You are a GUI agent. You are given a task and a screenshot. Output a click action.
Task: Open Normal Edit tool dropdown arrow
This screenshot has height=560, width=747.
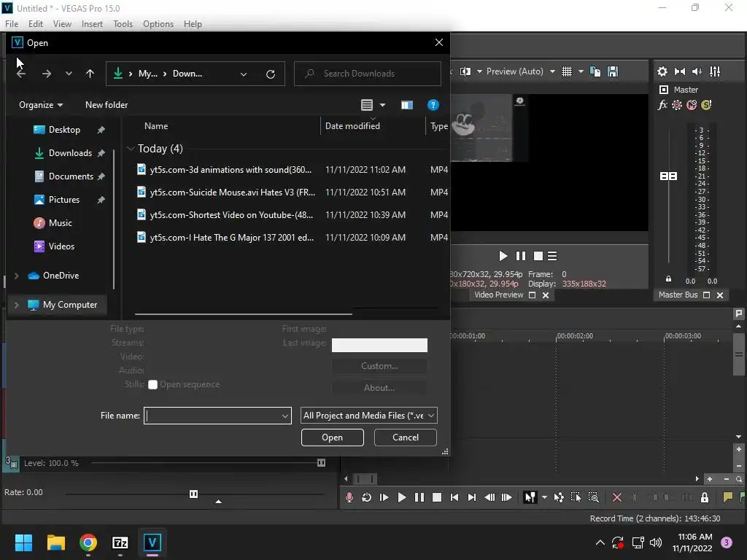pos(544,497)
